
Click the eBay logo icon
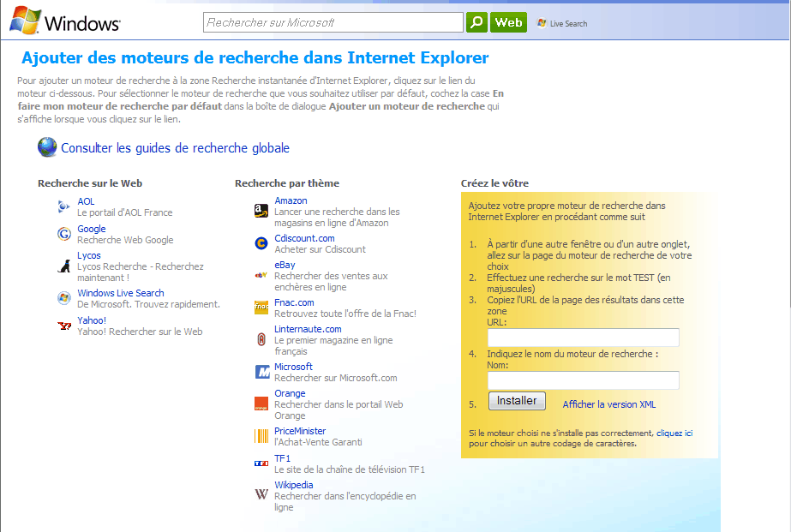(261, 275)
